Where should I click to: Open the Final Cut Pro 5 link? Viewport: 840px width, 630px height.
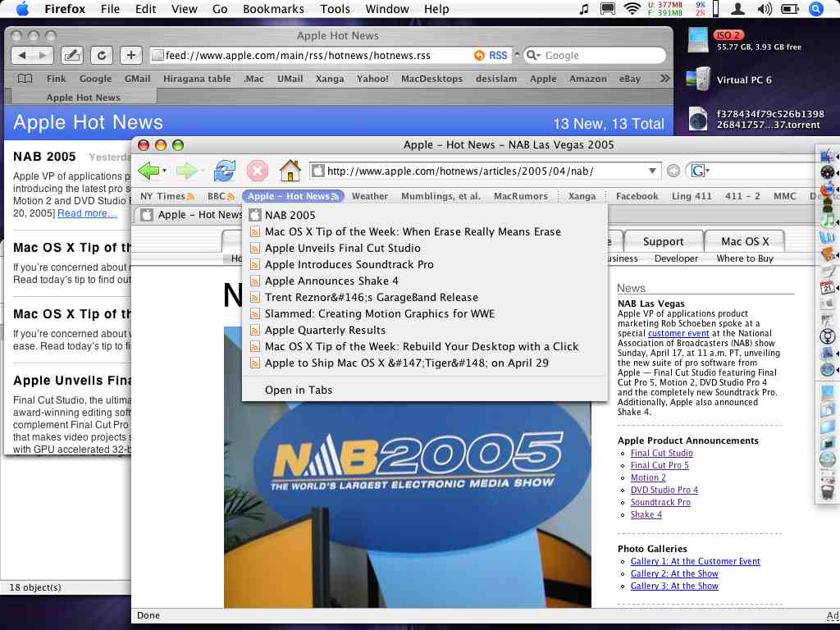(660, 465)
